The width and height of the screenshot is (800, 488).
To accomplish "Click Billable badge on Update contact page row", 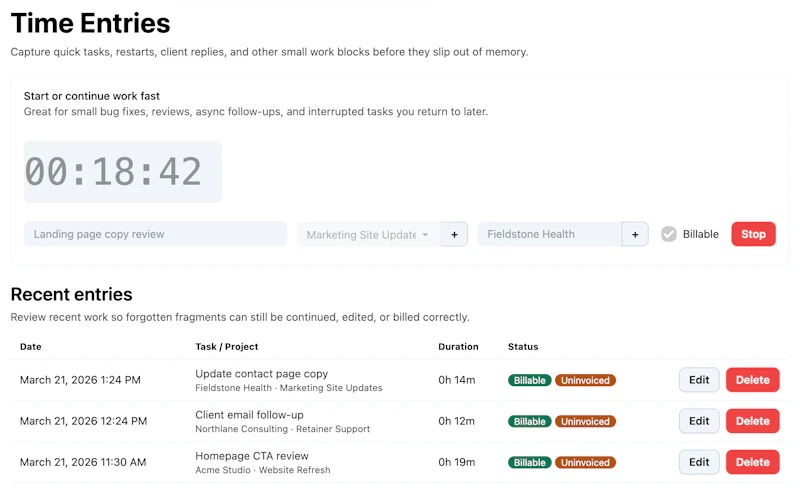I will pyautogui.click(x=529, y=380).
